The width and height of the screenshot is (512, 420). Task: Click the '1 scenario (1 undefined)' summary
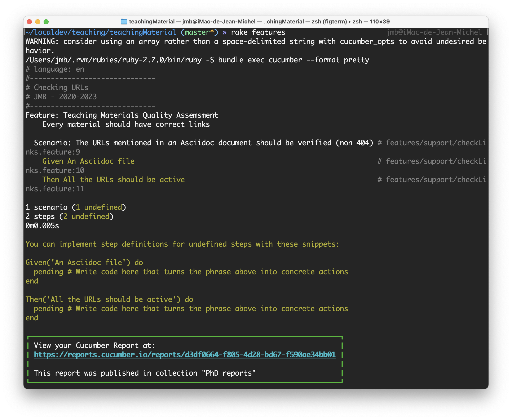click(76, 207)
